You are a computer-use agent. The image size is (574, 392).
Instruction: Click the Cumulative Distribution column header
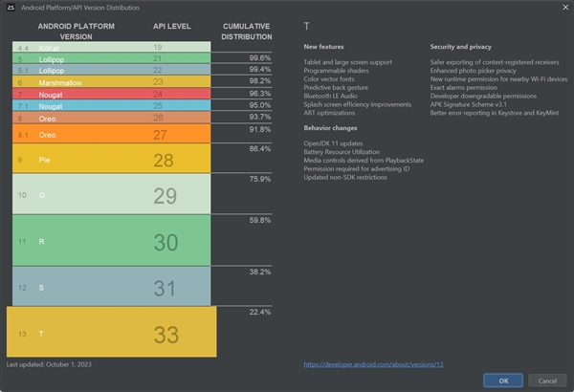point(247,32)
